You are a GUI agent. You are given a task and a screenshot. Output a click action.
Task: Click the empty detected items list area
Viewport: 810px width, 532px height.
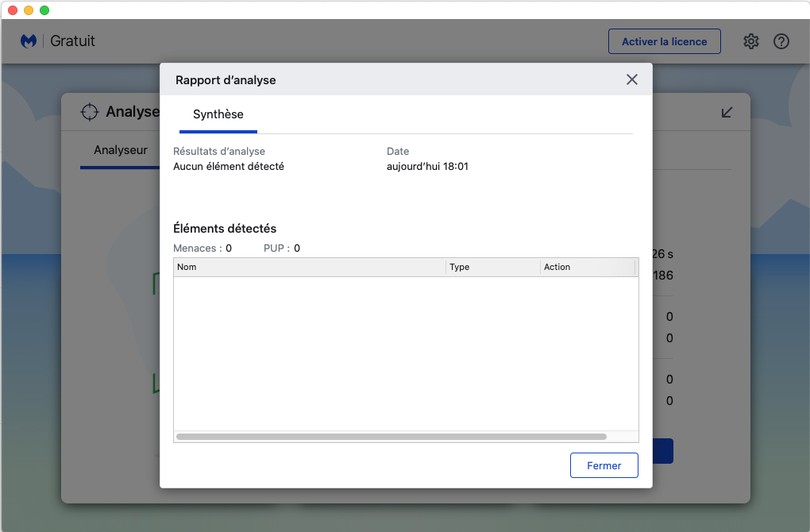click(x=405, y=353)
